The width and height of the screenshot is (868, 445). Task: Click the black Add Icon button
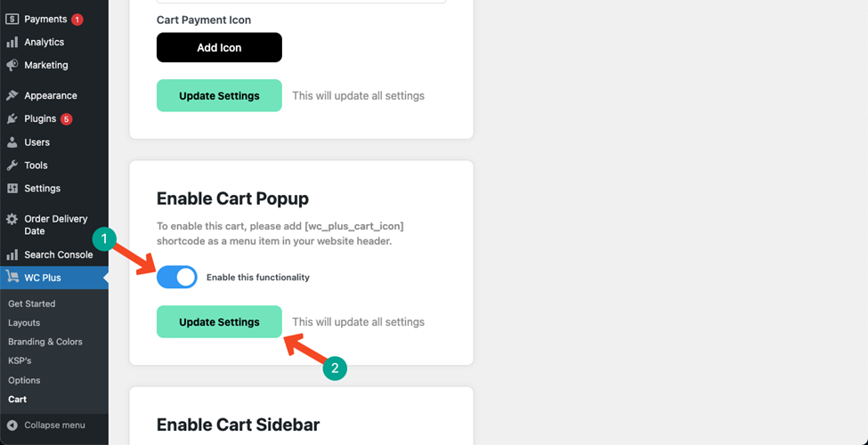tap(219, 47)
